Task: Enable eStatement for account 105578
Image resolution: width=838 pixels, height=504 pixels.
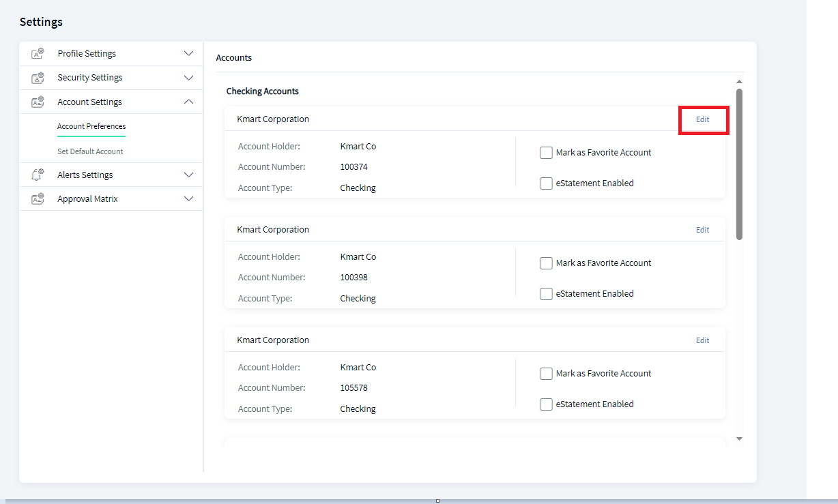Action: point(546,404)
